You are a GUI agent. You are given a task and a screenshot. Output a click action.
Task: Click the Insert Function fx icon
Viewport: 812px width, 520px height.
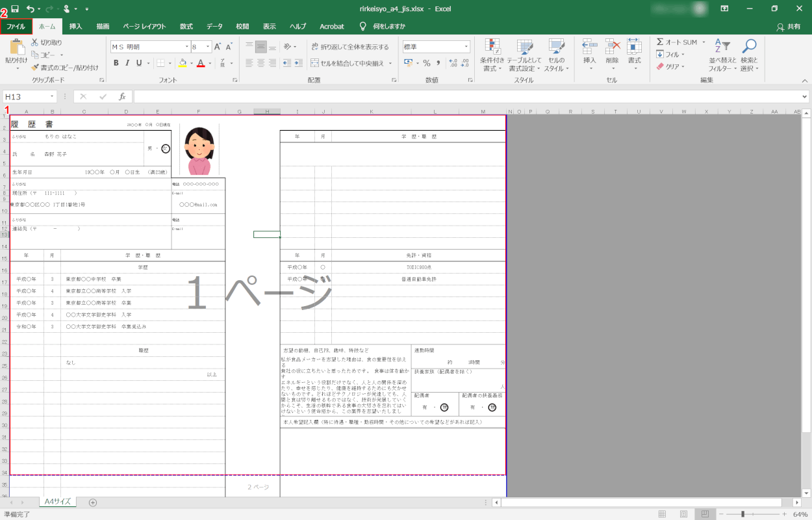click(x=121, y=97)
